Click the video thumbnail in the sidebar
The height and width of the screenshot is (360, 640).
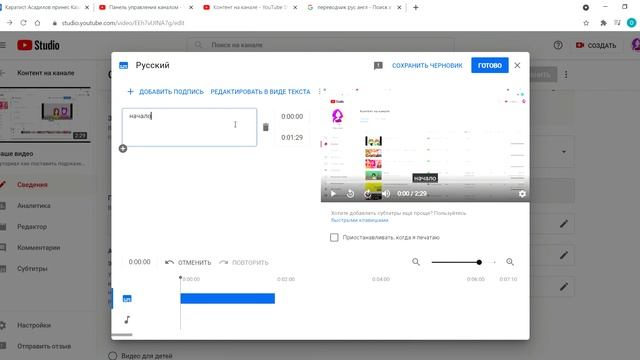(x=45, y=115)
